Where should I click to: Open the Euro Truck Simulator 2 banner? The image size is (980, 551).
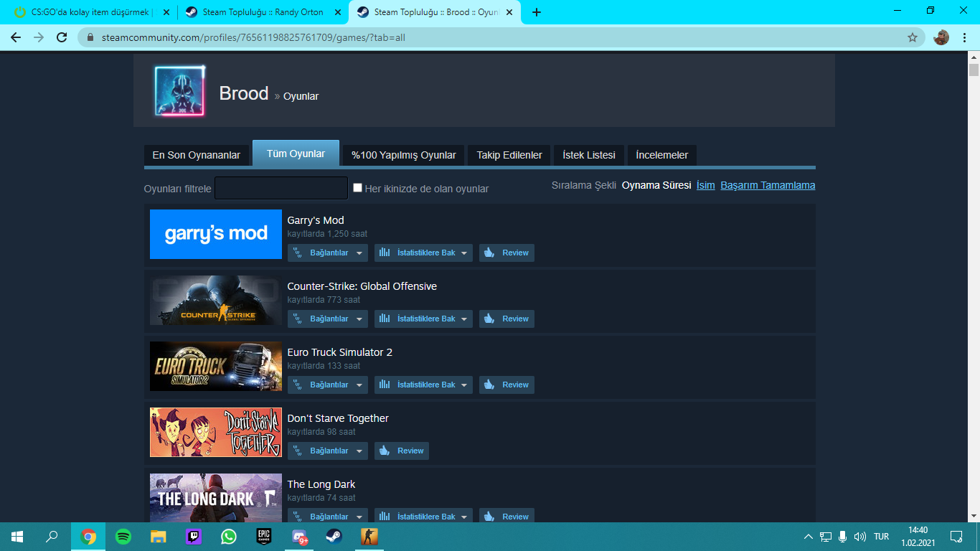pyautogui.click(x=216, y=366)
